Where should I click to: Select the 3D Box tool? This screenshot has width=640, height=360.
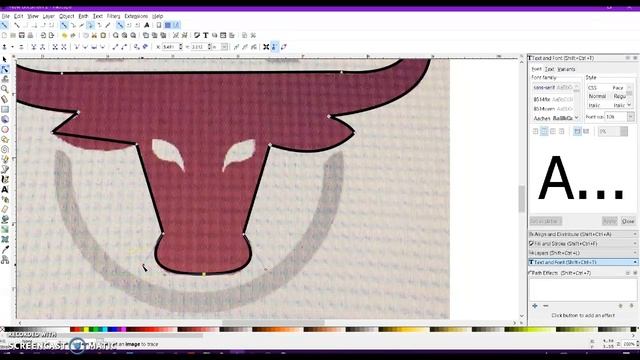[5, 119]
